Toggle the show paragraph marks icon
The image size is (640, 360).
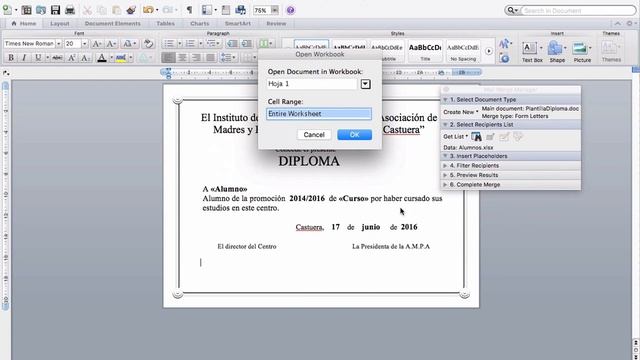coord(189,10)
